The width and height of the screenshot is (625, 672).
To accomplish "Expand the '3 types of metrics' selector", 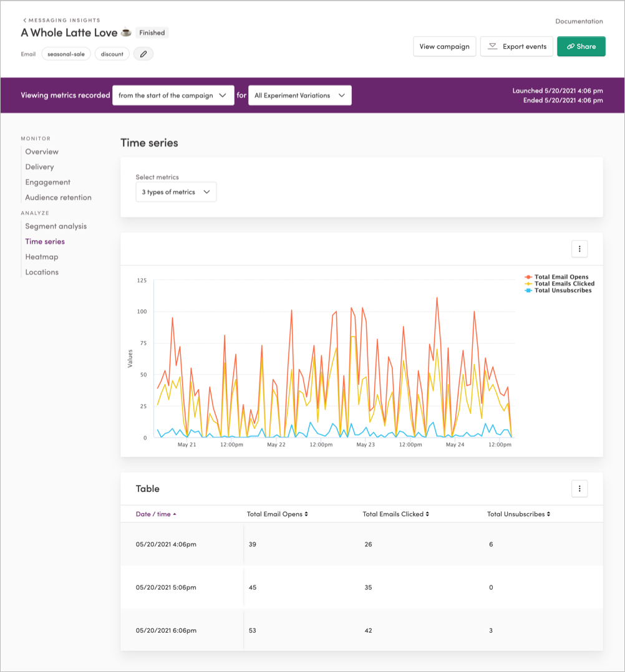I will (176, 192).
